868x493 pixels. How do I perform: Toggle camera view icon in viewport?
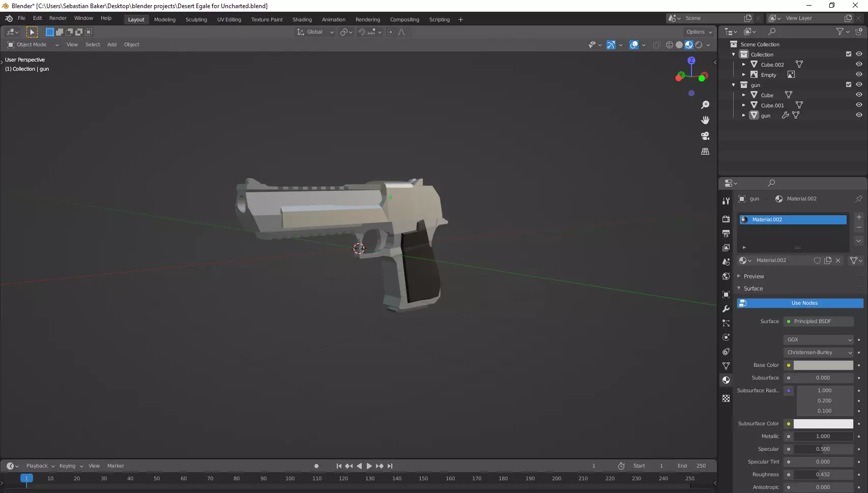click(705, 136)
